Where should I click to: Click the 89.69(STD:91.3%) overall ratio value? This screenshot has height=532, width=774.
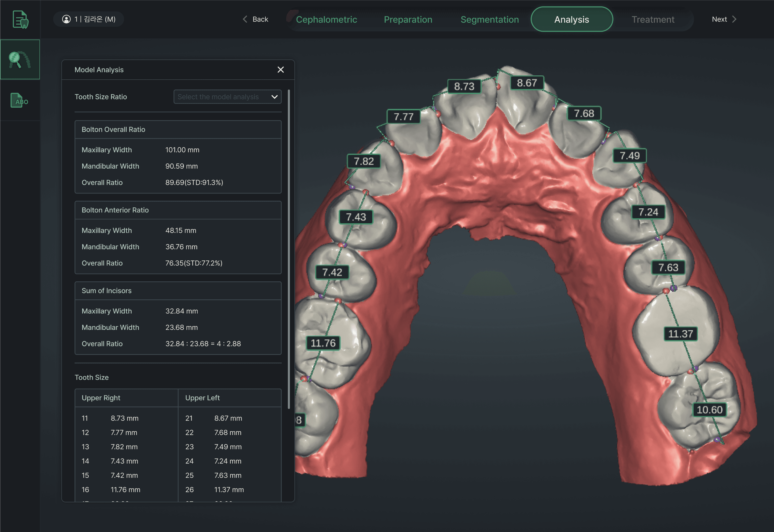tap(194, 182)
